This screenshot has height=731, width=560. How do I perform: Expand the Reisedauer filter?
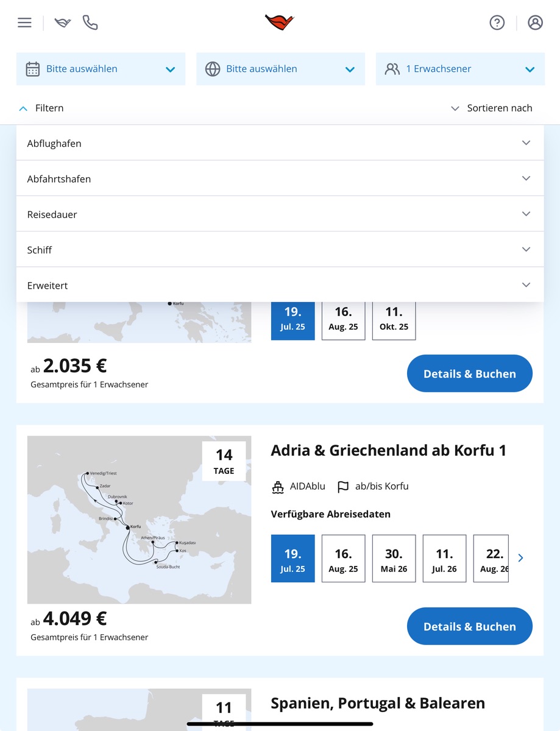(x=280, y=214)
